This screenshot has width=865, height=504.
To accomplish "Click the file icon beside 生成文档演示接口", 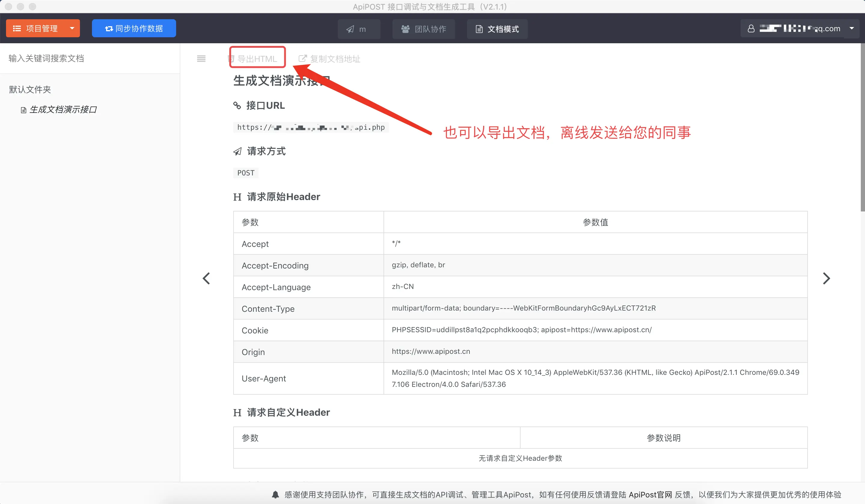I will pyautogui.click(x=23, y=110).
